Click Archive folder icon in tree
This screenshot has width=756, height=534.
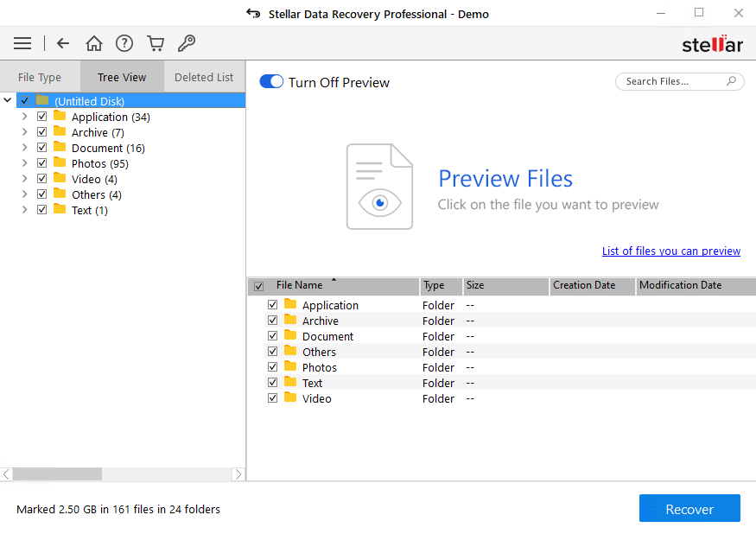click(60, 131)
